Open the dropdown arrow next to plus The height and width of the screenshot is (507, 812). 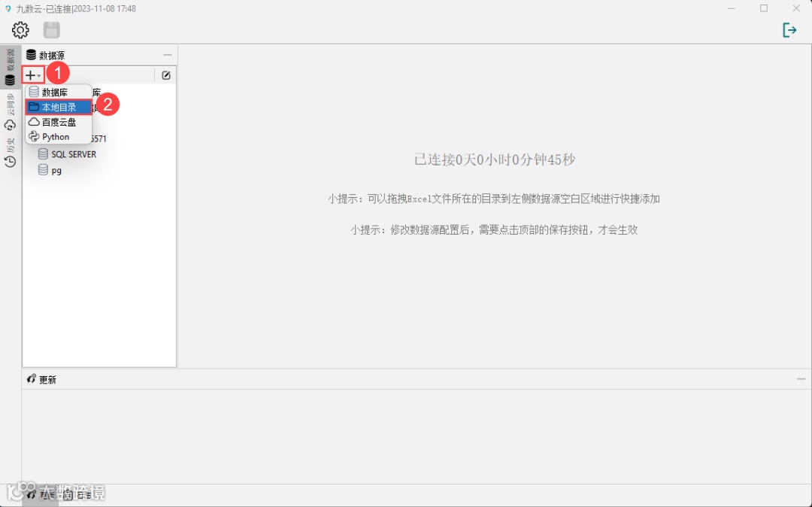point(38,74)
